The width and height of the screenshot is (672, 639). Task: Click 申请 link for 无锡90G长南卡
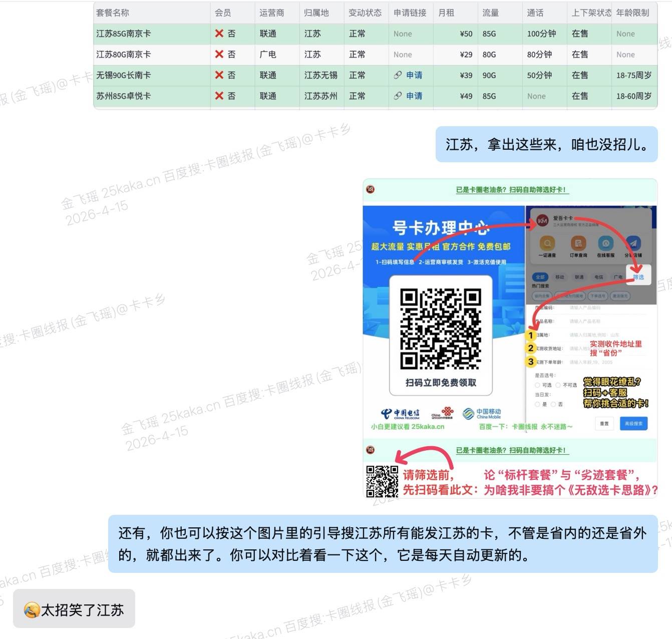(414, 75)
